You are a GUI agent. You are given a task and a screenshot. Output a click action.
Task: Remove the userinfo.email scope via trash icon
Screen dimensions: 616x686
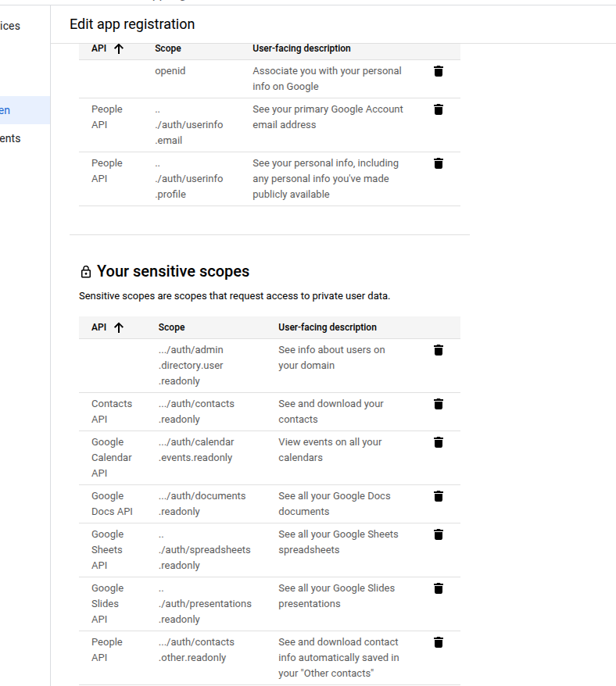(x=439, y=109)
